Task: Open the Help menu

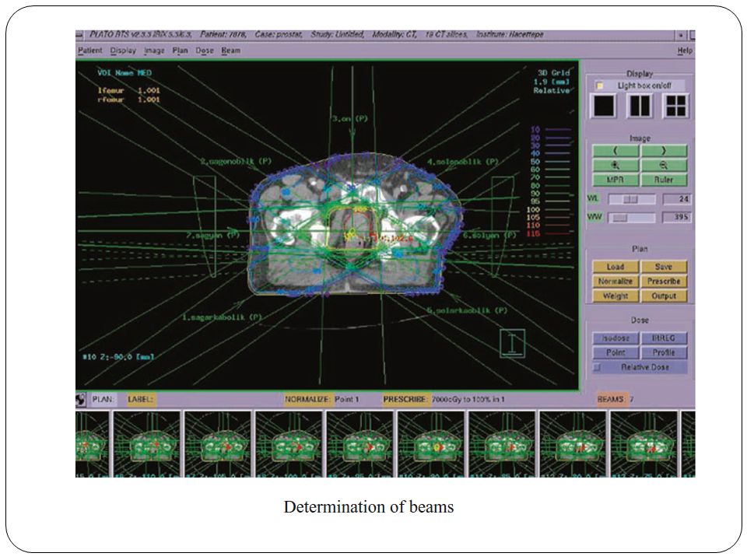Action: point(685,51)
